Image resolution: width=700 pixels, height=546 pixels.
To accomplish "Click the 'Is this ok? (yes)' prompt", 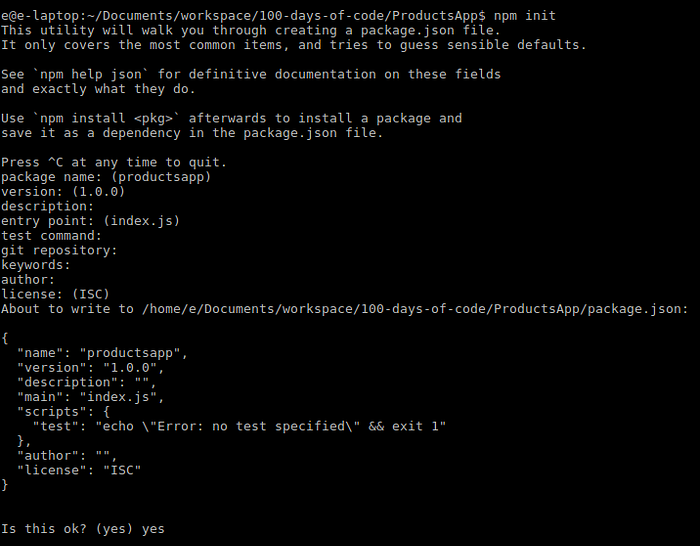I will [67, 529].
